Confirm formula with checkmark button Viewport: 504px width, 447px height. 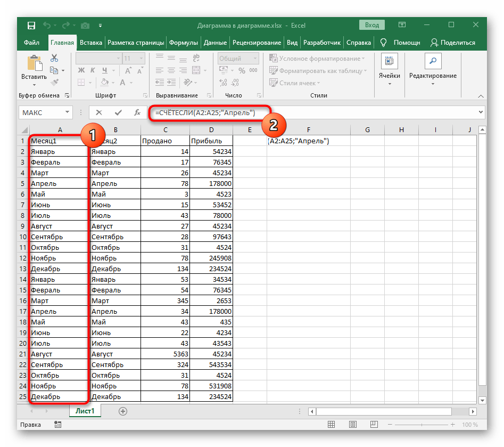click(118, 112)
